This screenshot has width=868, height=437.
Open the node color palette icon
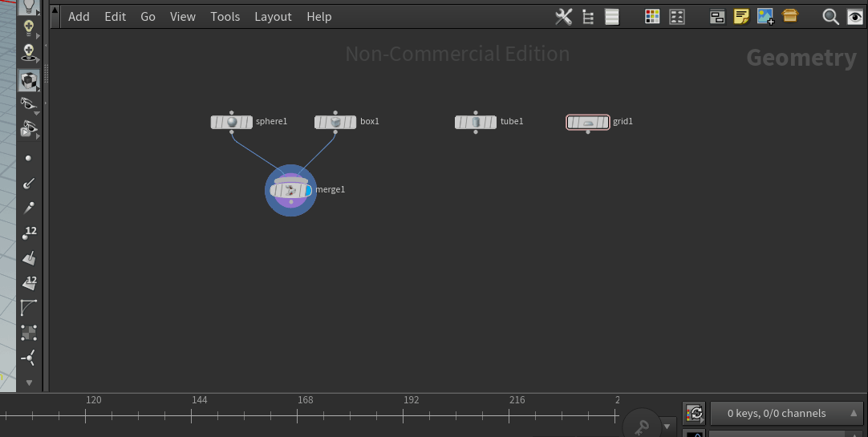[x=652, y=17]
